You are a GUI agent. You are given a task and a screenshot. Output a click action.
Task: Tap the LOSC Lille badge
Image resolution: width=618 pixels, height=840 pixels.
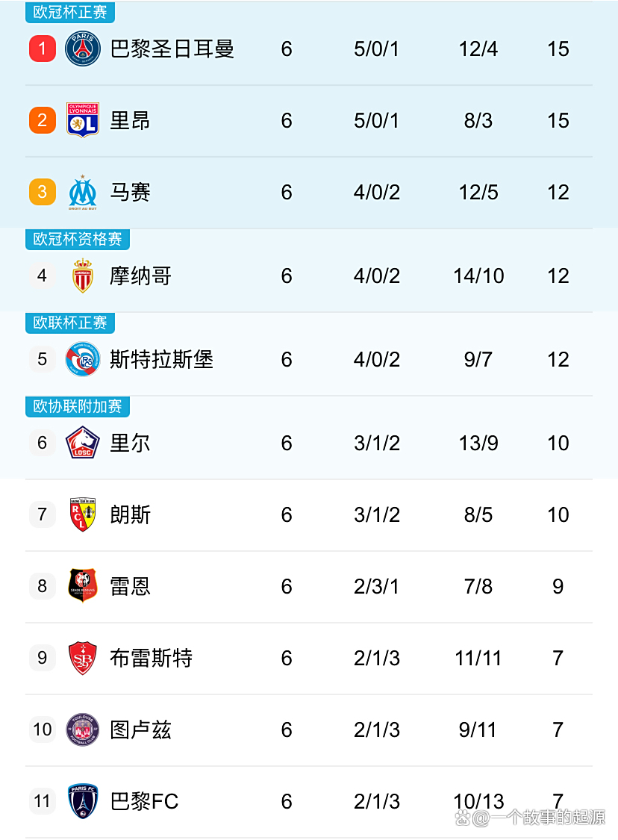point(83,443)
